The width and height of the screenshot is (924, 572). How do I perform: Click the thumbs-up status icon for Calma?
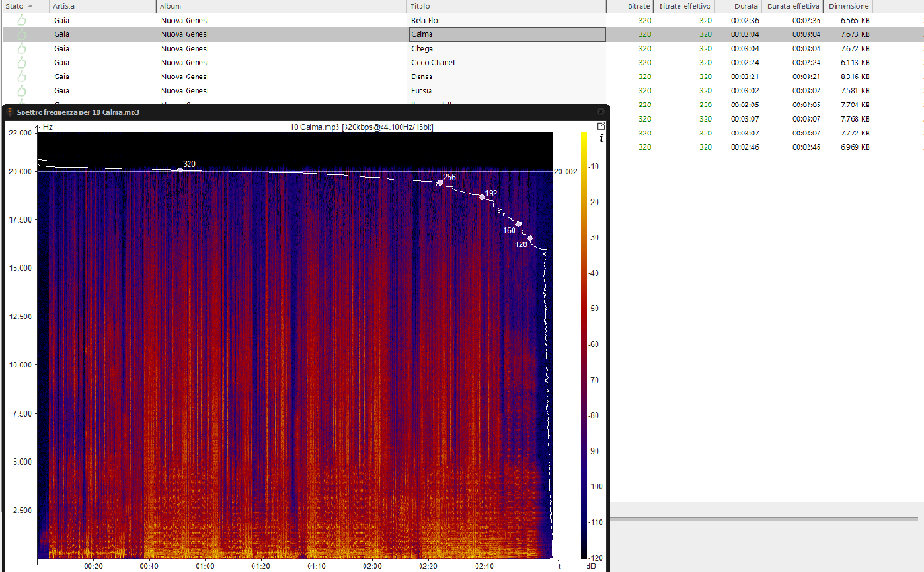click(22, 34)
